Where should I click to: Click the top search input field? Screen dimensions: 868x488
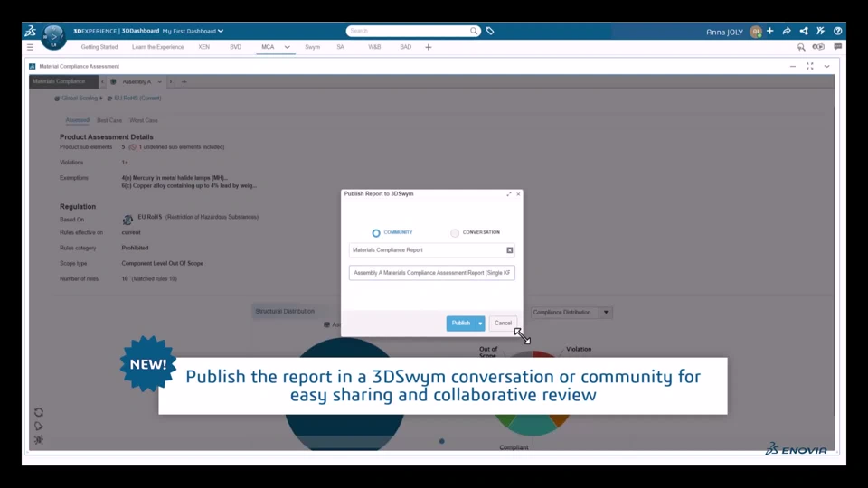[x=409, y=31]
